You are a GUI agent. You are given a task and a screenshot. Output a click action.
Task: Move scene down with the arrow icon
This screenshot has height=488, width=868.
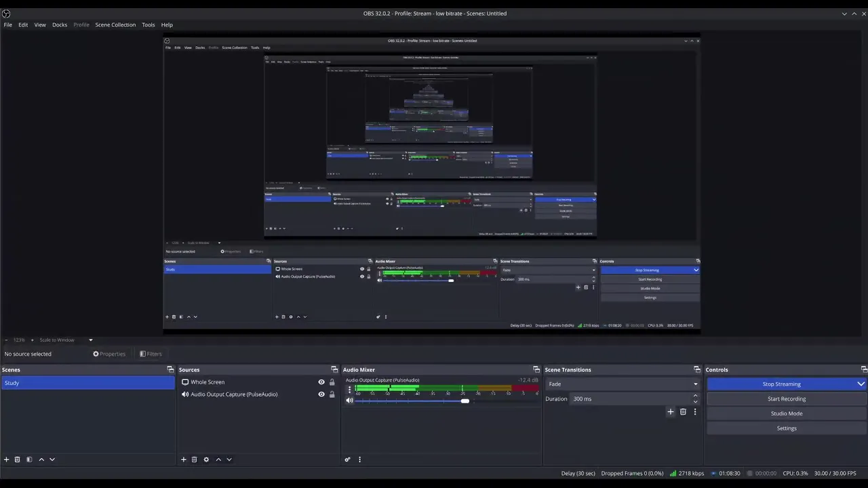click(52, 460)
